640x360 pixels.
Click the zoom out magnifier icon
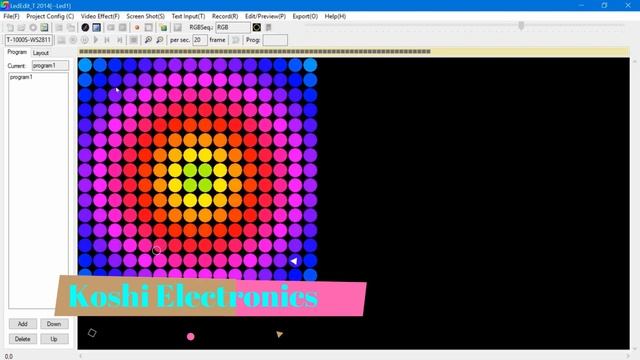click(160, 40)
